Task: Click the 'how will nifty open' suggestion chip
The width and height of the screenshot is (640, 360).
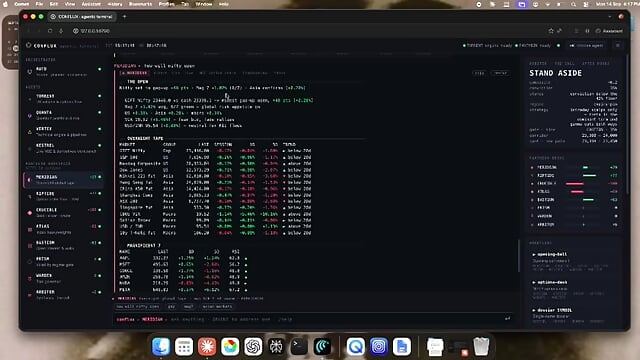Action: pos(137,307)
